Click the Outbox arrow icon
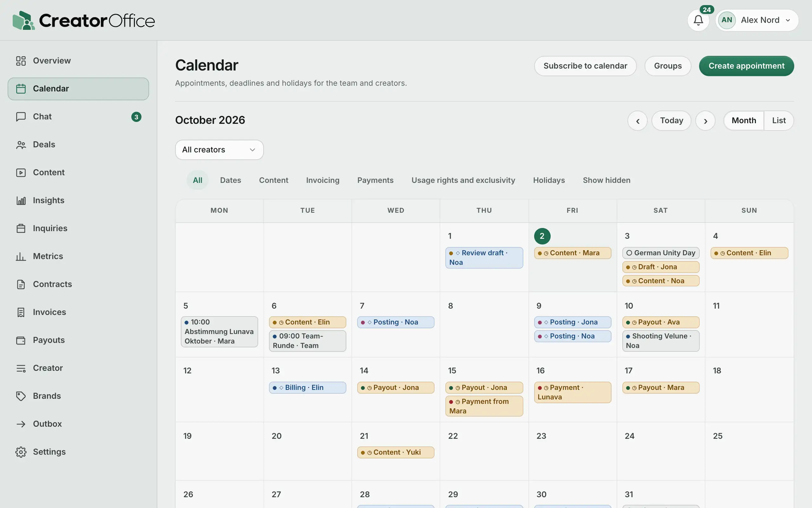This screenshot has height=508, width=812. click(x=21, y=424)
